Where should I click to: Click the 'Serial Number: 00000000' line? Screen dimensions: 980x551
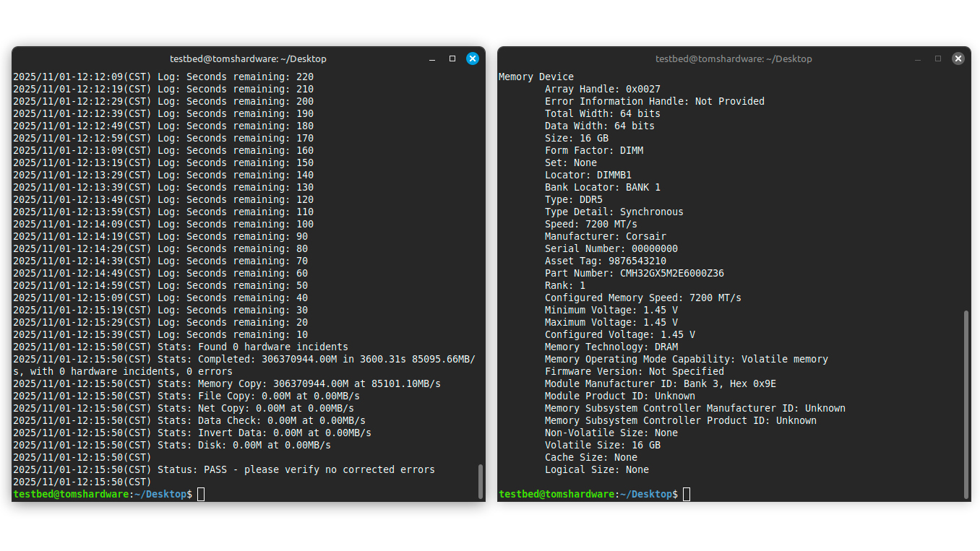coord(611,248)
